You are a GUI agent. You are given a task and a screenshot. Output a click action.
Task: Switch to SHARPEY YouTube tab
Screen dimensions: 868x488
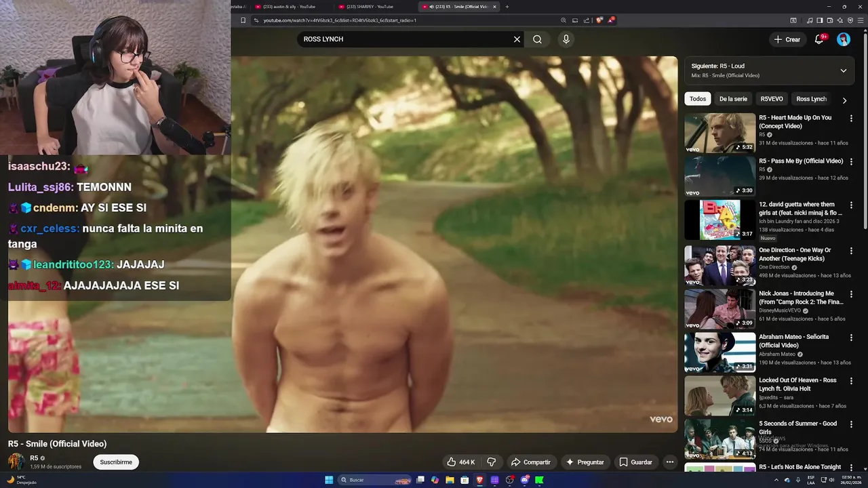click(370, 7)
